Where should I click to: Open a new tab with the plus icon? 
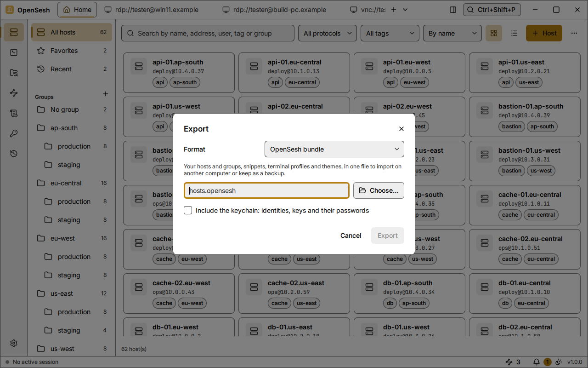click(393, 10)
